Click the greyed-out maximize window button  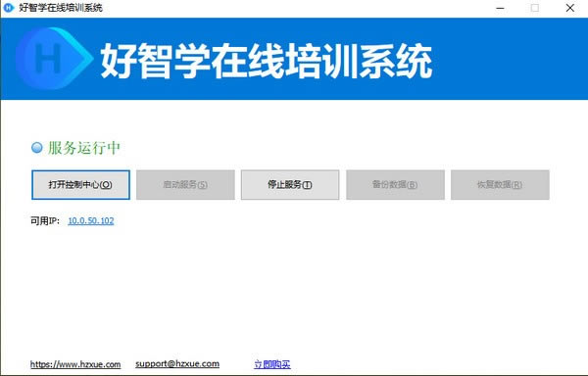pos(535,8)
